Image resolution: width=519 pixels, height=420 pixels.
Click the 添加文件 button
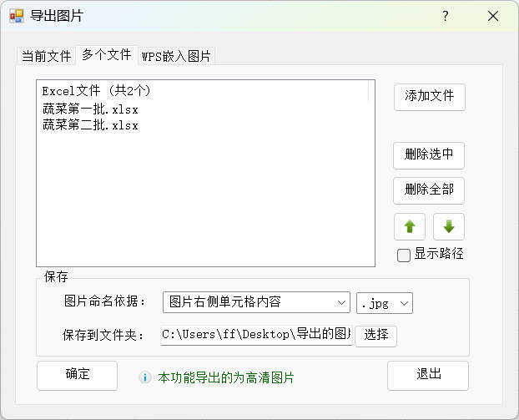429,96
